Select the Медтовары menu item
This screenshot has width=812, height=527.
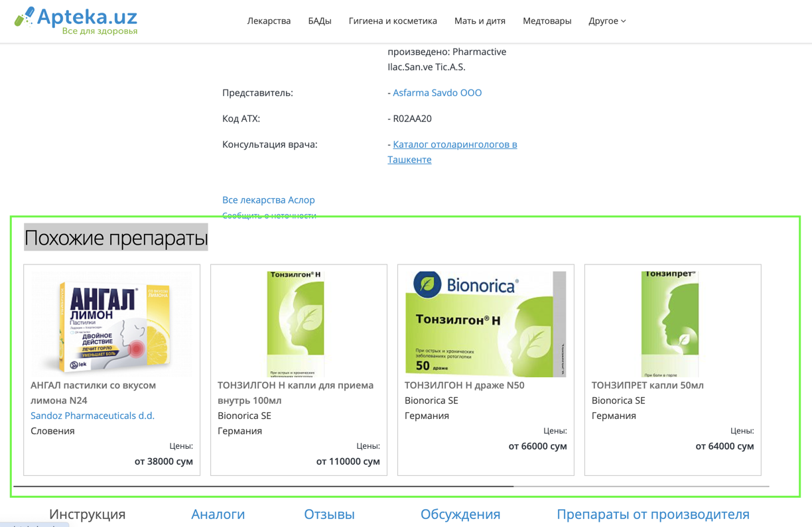(547, 21)
